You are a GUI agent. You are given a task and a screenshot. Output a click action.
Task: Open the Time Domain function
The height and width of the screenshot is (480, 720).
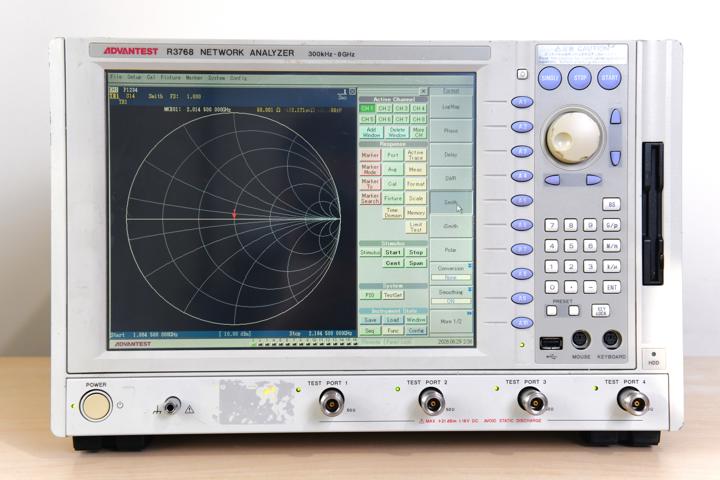tap(393, 213)
